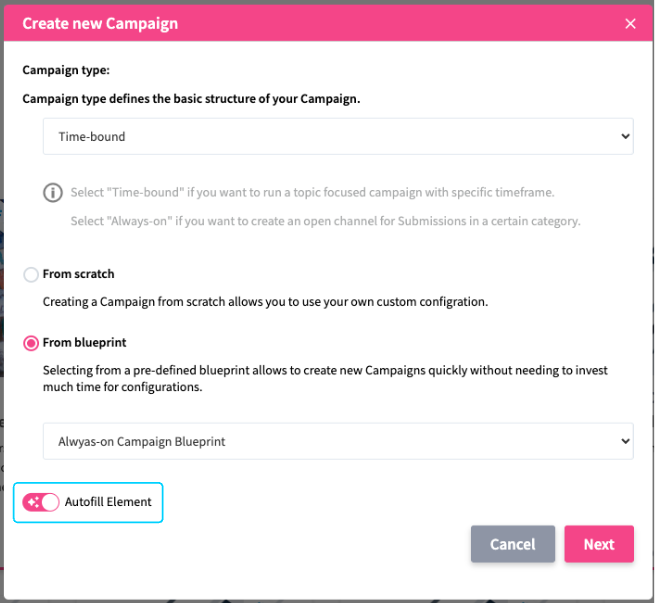The width and height of the screenshot is (655, 603).
Task: Click the Select "Always-on" hint sentence
Action: [325, 221]
